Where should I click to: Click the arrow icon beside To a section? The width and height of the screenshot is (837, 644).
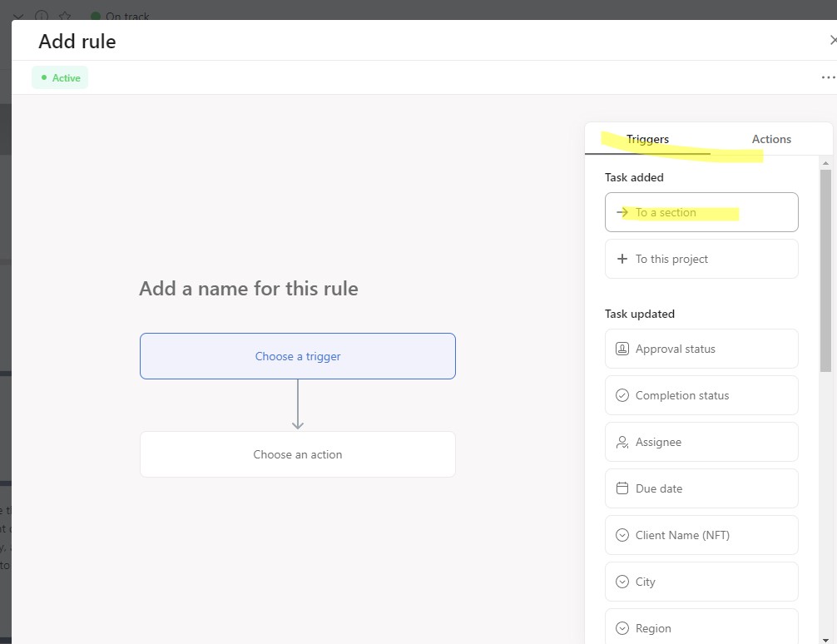pos(622,212)
